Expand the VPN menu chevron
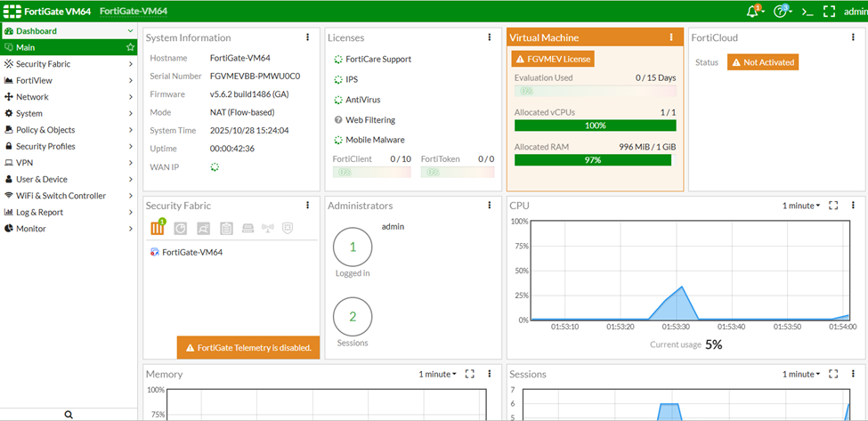868x421 pixels. 131,163
